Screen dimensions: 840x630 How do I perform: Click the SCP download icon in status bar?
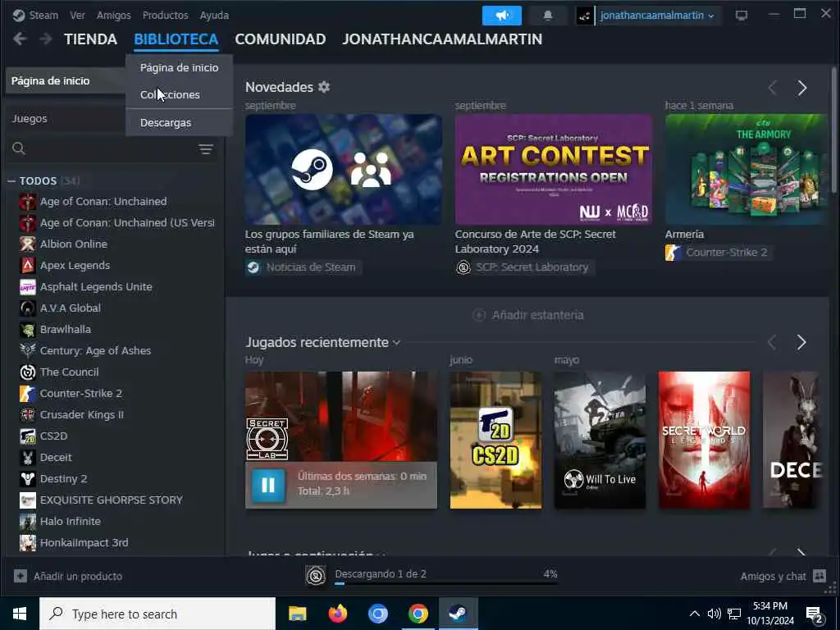(x=316, y=576)
